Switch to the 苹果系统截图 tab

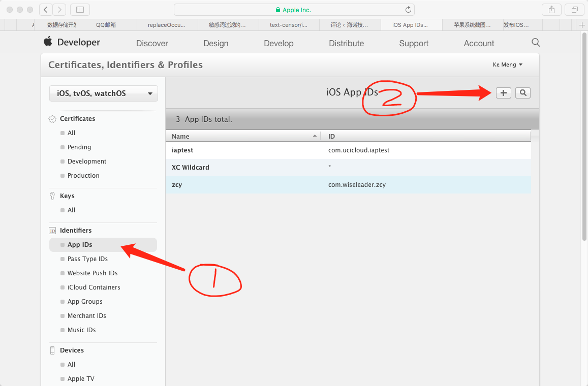point(472,25)
